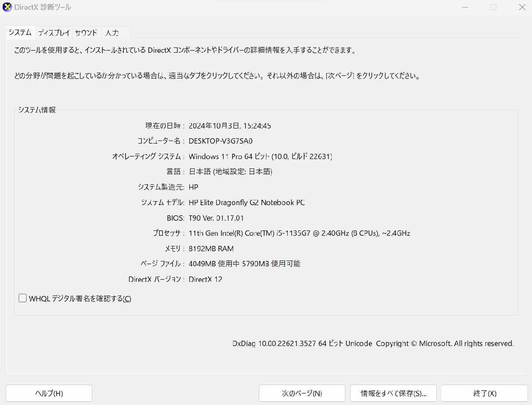Viewport: 532px width, 405px height.
Task: Open the サウンド tab
Action: tap(86, 32)
